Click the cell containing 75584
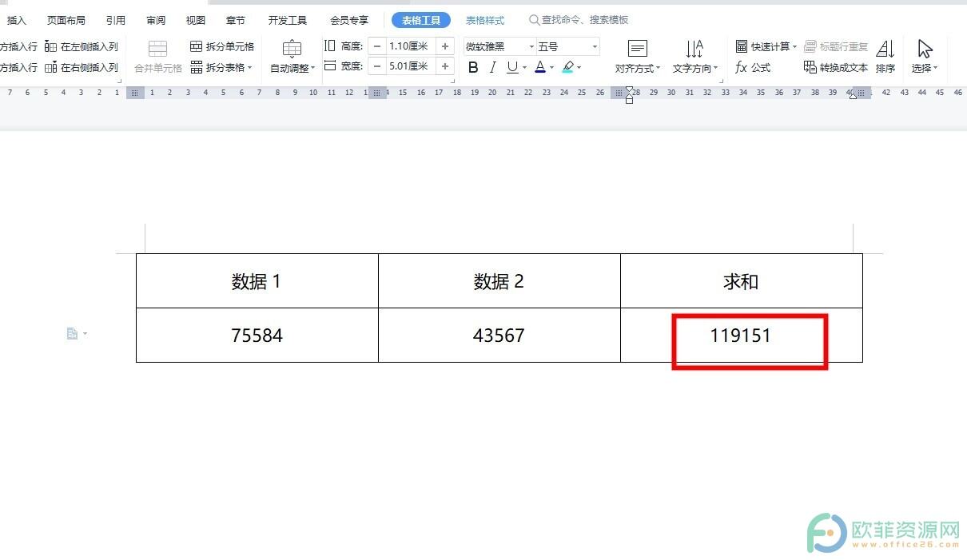 point(257,336)
